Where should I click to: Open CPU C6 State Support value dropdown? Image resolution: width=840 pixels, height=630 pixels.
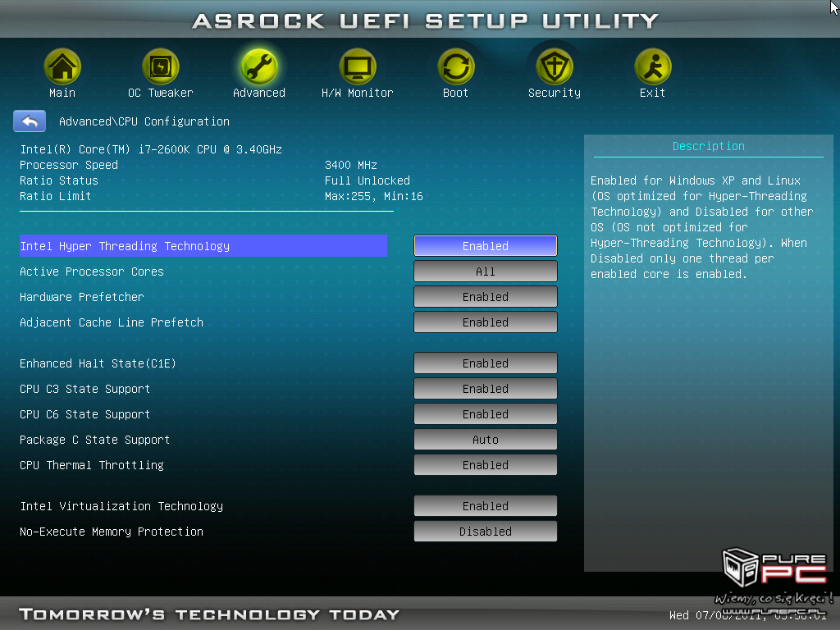click(x=486, y=414)
